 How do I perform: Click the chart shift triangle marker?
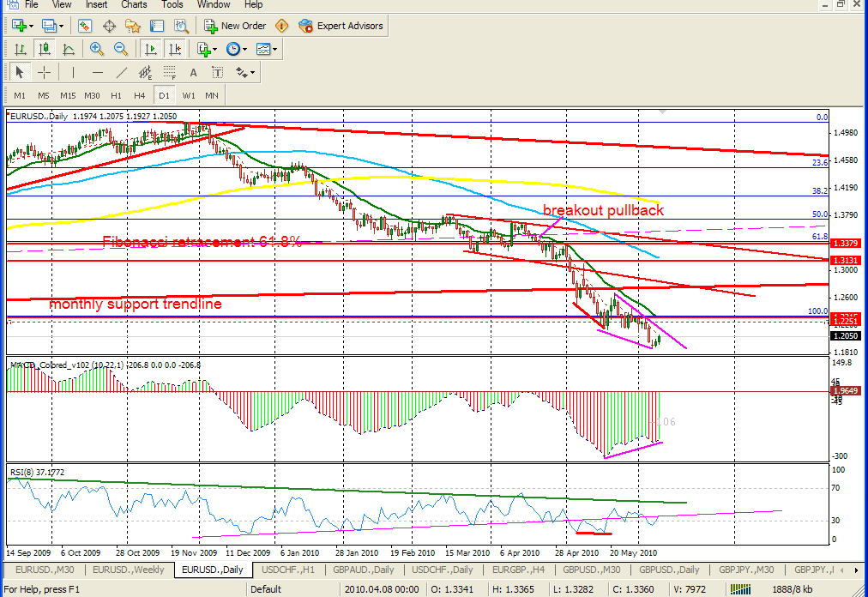662,112
